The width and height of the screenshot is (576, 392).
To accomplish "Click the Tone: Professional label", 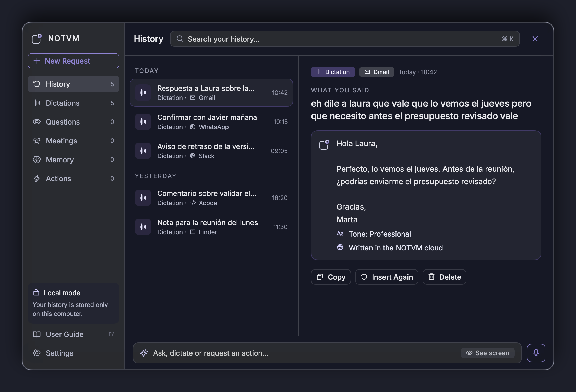I will coord(380,234).
